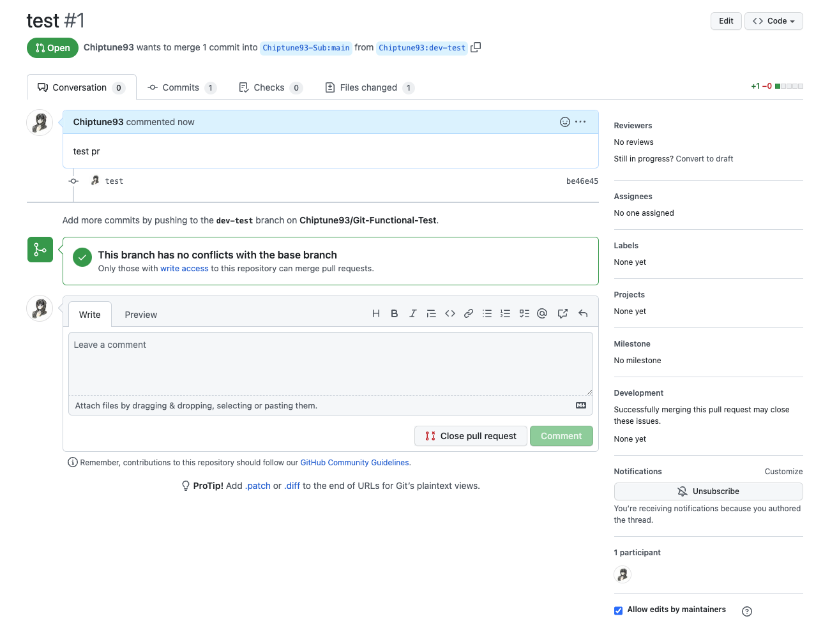
Task: Insert a quote via toolbar icon
Action: pos(432,313)
